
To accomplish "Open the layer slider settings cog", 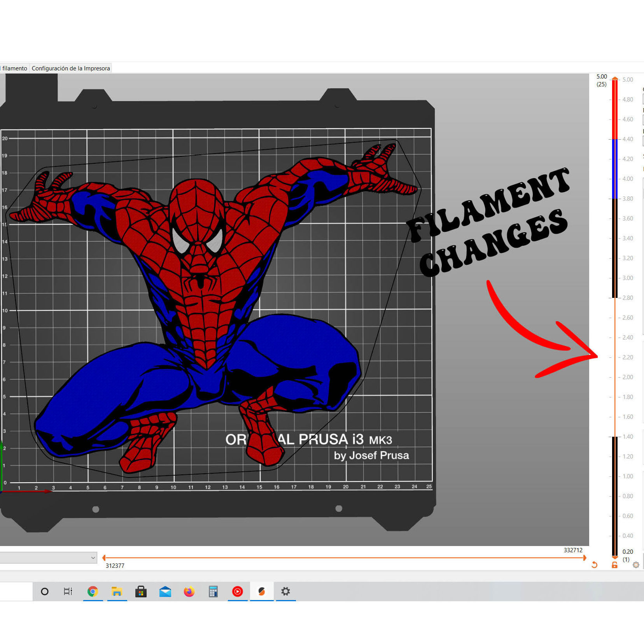I will pyautogui.click(x=636, y=565).
